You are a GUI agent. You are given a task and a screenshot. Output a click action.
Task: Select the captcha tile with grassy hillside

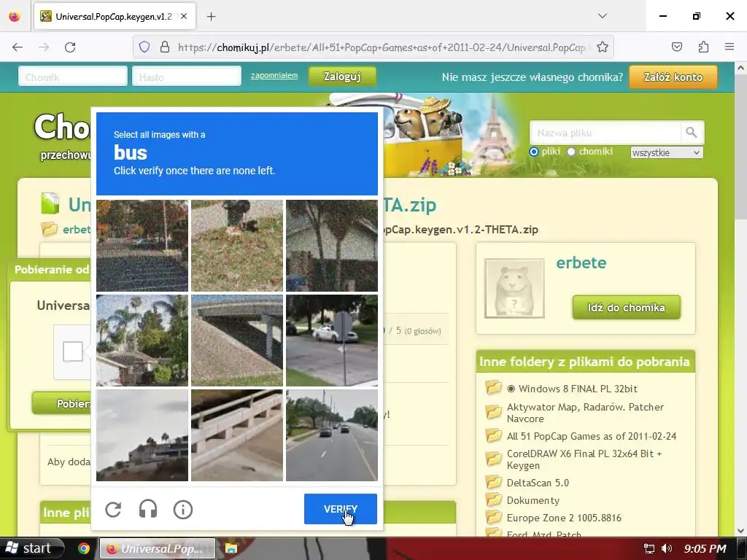[237, 246]
